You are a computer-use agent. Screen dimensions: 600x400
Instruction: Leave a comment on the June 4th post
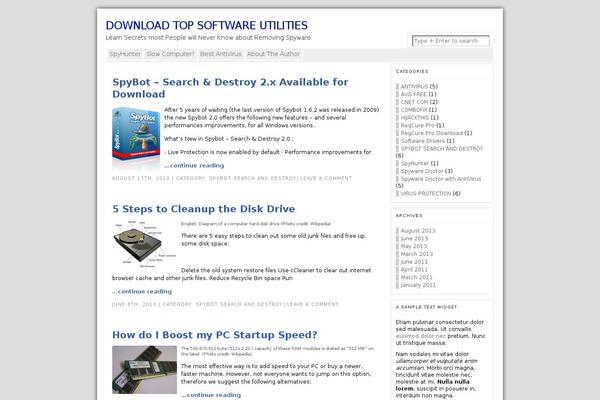[313, 304]
